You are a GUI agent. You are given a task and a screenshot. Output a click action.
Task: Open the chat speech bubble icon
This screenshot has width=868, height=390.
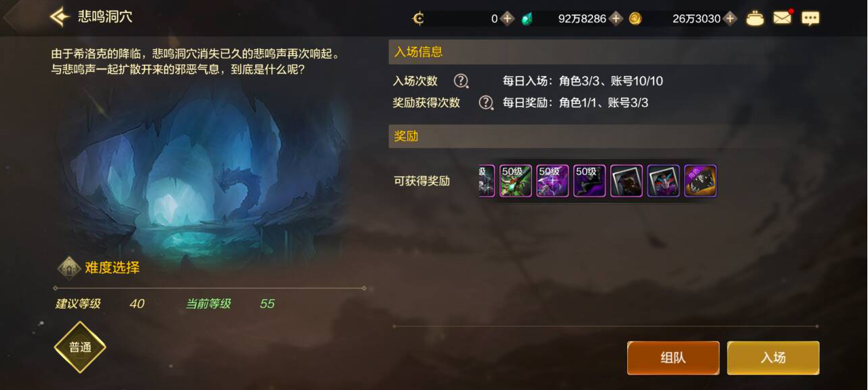tap(810, 18)
